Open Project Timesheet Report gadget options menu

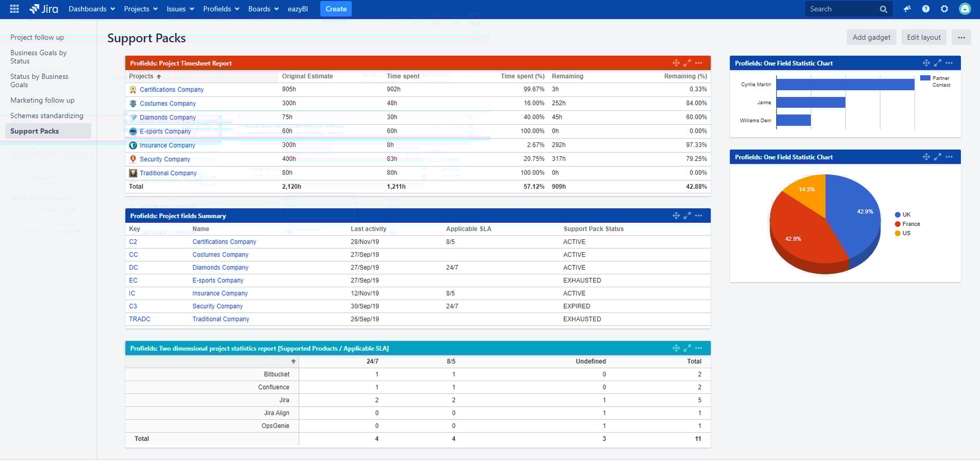click(699, 63)
